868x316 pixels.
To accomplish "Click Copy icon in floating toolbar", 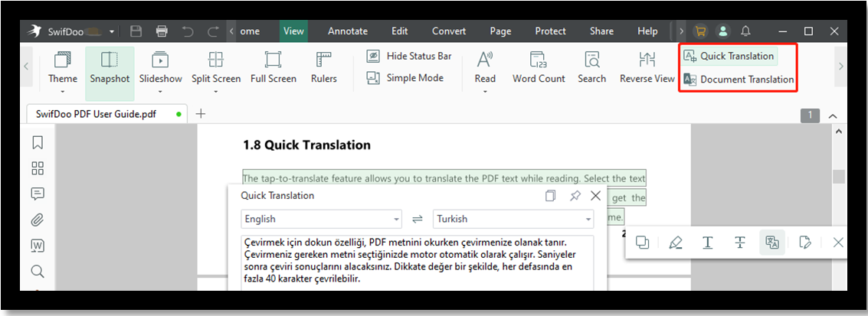I will (643, 242).
